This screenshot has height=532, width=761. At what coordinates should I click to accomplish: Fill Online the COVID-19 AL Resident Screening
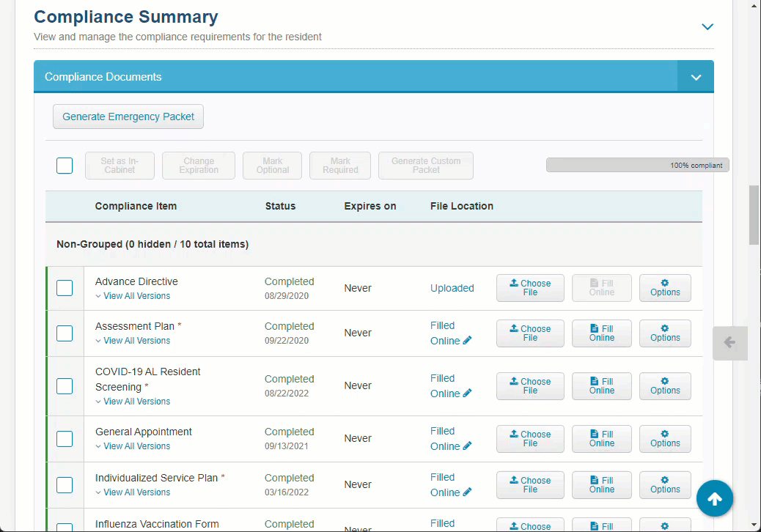pos(602,386)
